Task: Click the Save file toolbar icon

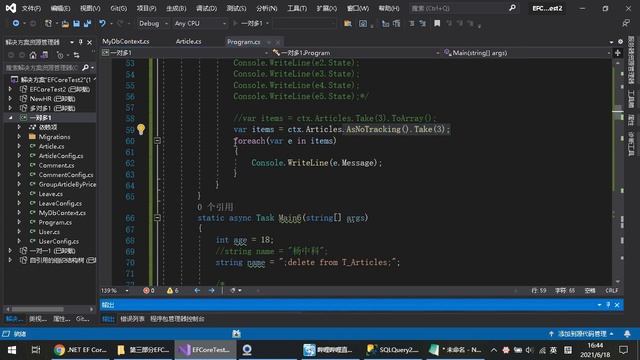Action: (76, 24)
